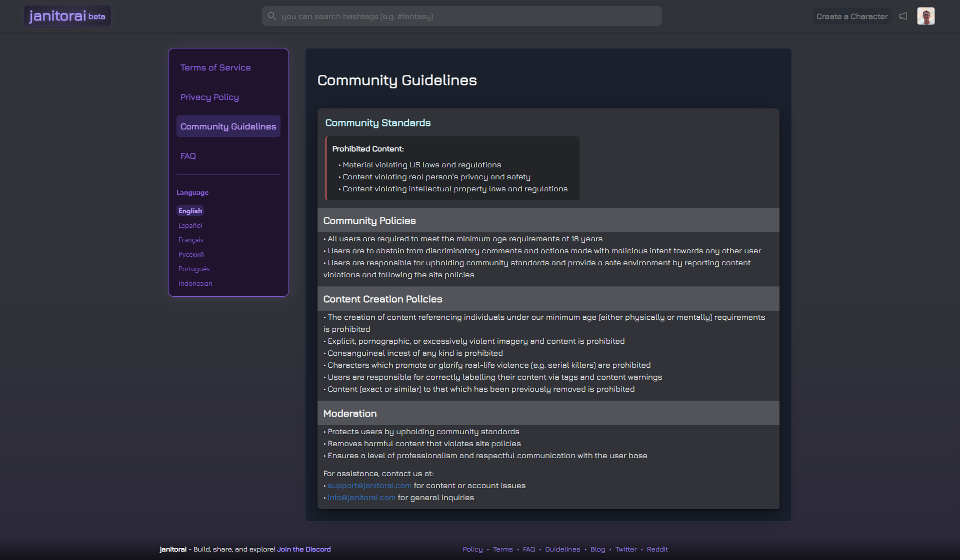Open the Reddit footer link
The image size is (960, 560).
pos(657,549)
